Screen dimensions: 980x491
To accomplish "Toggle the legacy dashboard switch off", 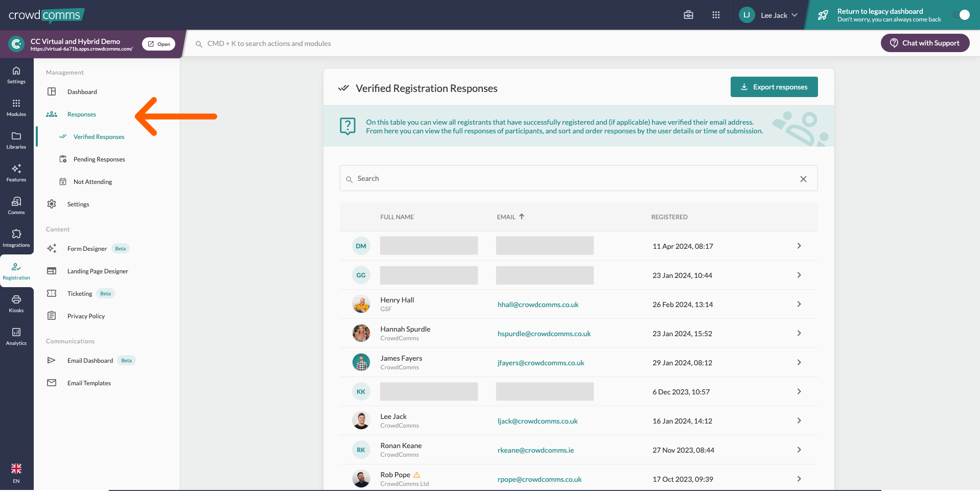I will coord(961,15).
